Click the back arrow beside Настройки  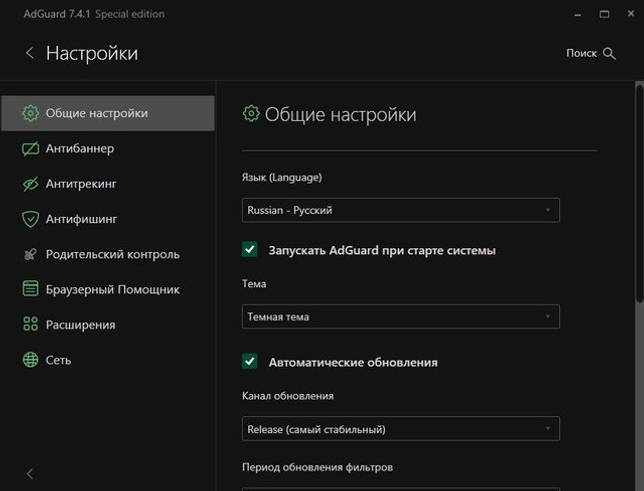pos(30,53)
